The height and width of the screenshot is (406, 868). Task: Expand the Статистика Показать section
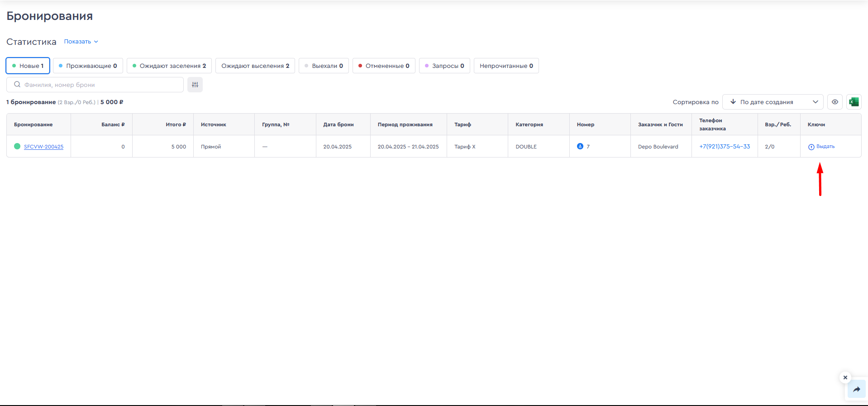(81, 42)
